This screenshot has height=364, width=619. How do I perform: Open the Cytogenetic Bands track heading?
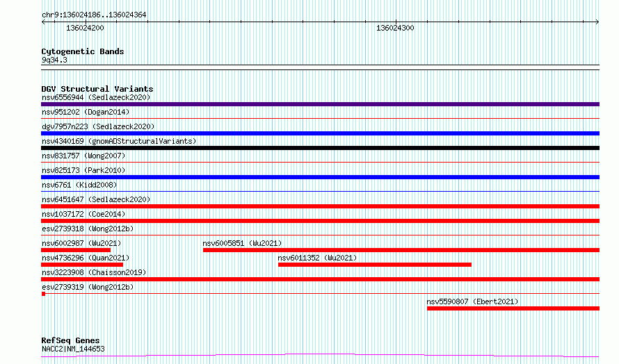[83, 51]
